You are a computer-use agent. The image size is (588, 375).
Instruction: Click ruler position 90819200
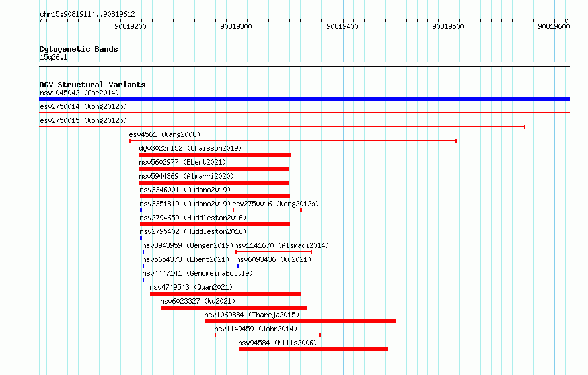click(x=131, y=26)
